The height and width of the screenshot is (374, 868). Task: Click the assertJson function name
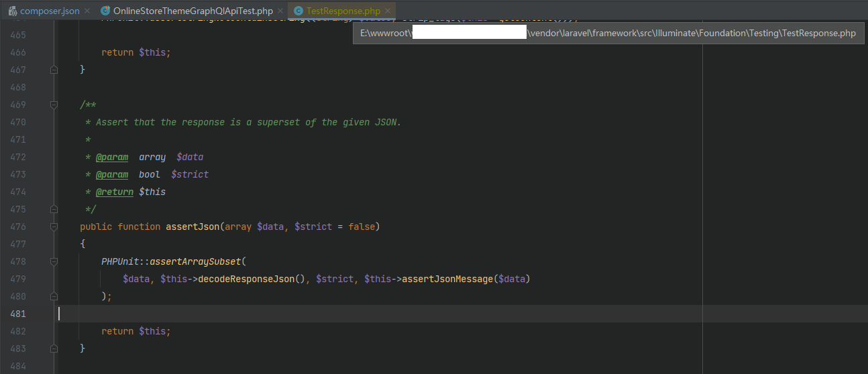pyautogui.click(x=193, y=227)
